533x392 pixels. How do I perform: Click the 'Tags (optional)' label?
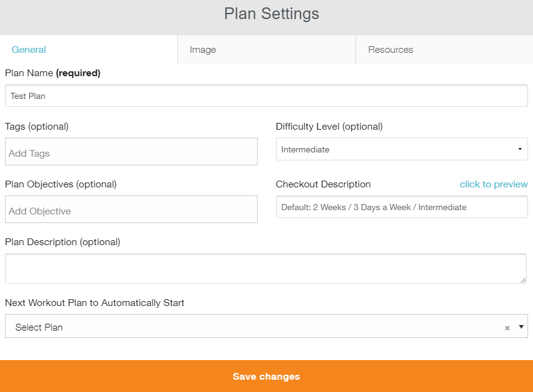coord(37,127)
